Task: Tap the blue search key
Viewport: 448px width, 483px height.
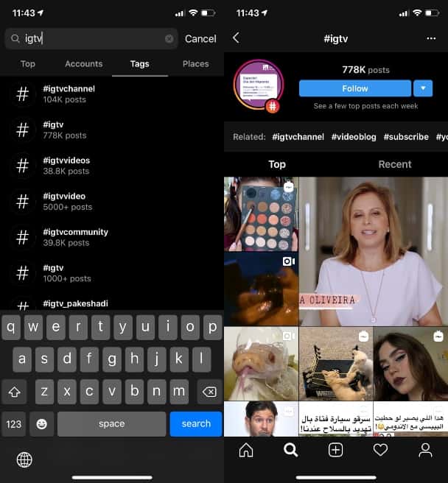Action: pyautogui.click(x=196, y=424)
